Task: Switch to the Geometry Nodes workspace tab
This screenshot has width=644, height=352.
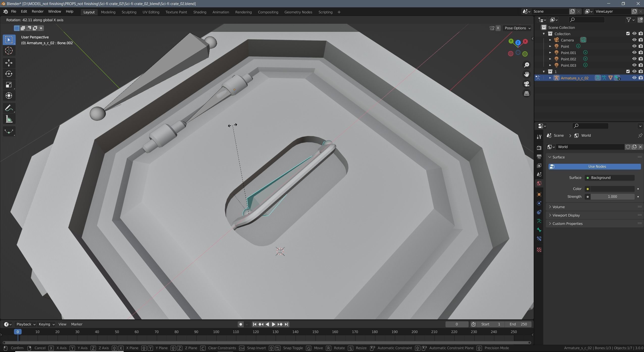Action: tap(298, 12)
